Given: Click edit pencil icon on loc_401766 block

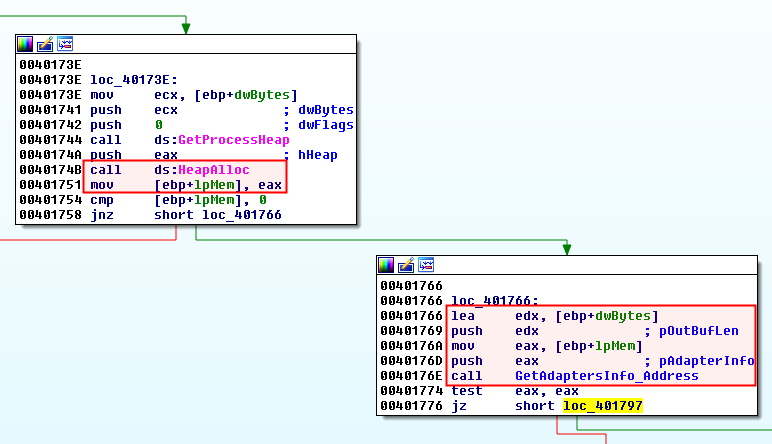Looking at the screenshot, I should 407,265.
